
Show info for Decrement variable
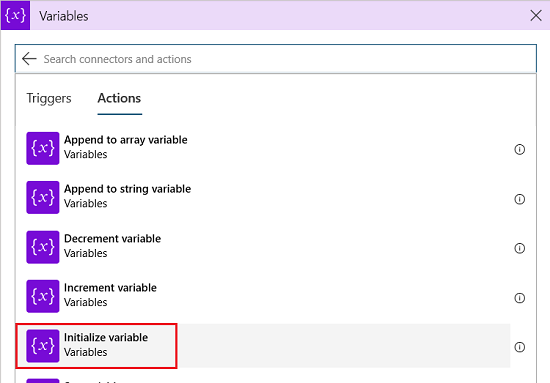(519, 248)
